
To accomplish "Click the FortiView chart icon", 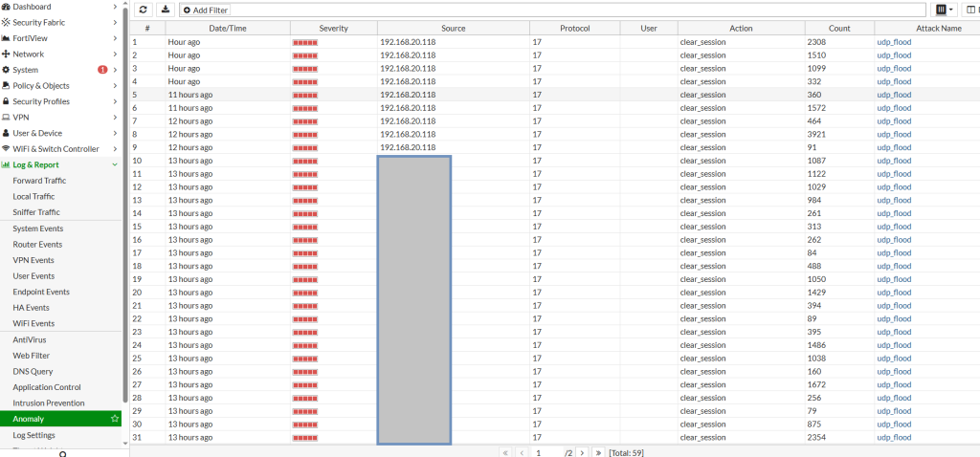I will (7, 38).
